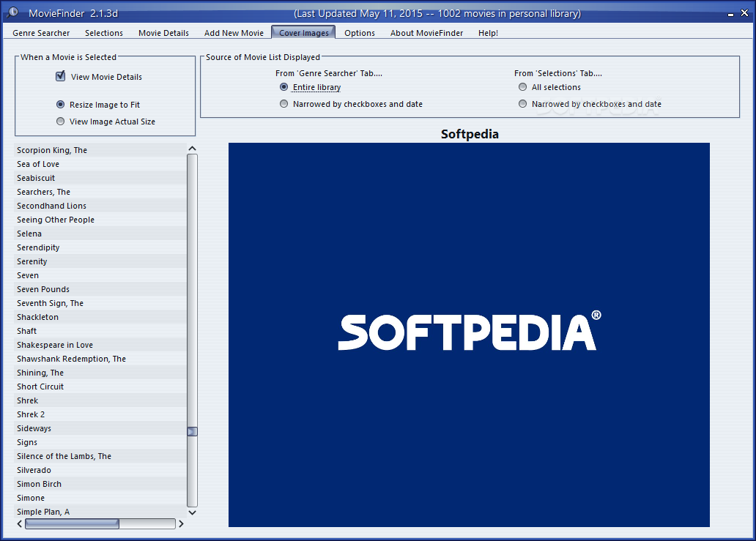Select 'Simone' movie

pos(100,498)
